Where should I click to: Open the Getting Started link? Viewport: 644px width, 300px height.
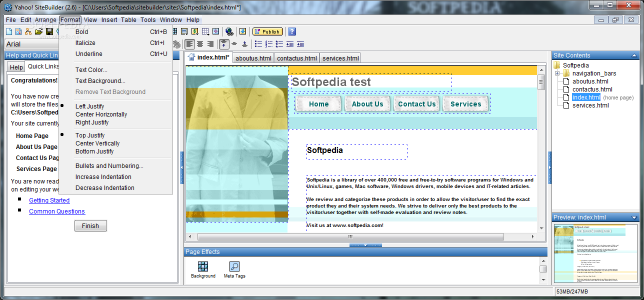(49, 200)
